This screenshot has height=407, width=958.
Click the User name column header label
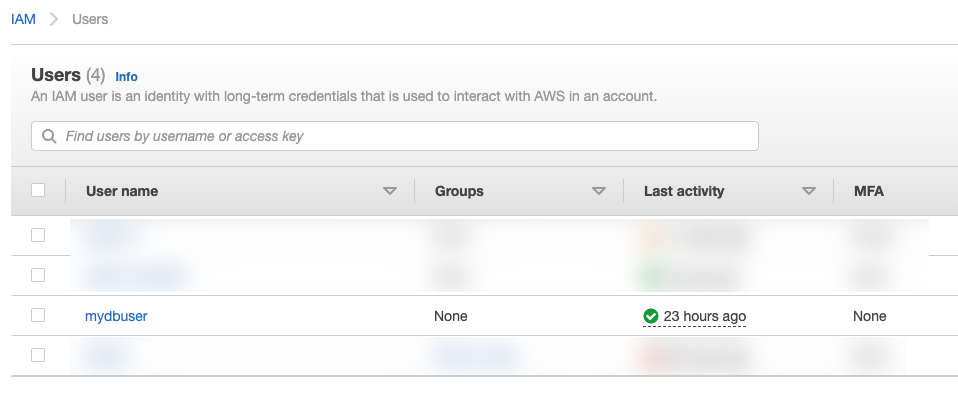click(122, 191)
